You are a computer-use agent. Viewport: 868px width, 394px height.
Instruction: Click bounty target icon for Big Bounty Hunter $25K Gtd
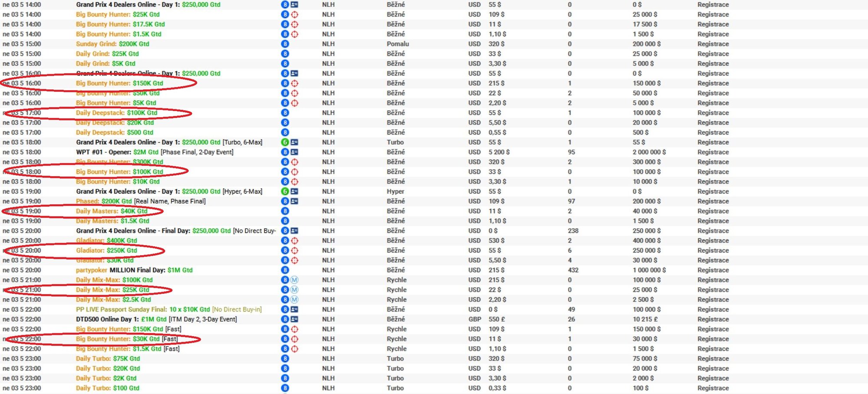point(295,14)
